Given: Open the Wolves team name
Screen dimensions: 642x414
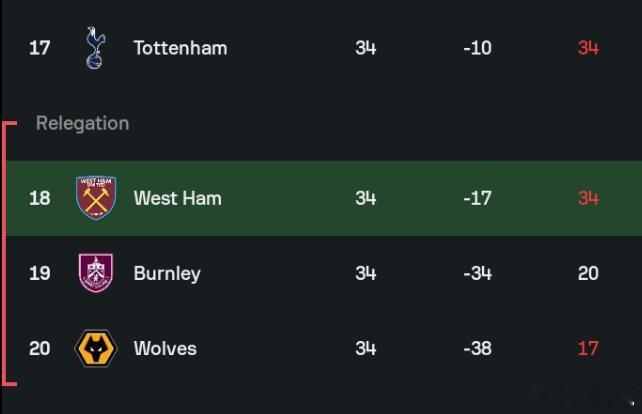Looking at the screenshot, I should tap(165, 348).
